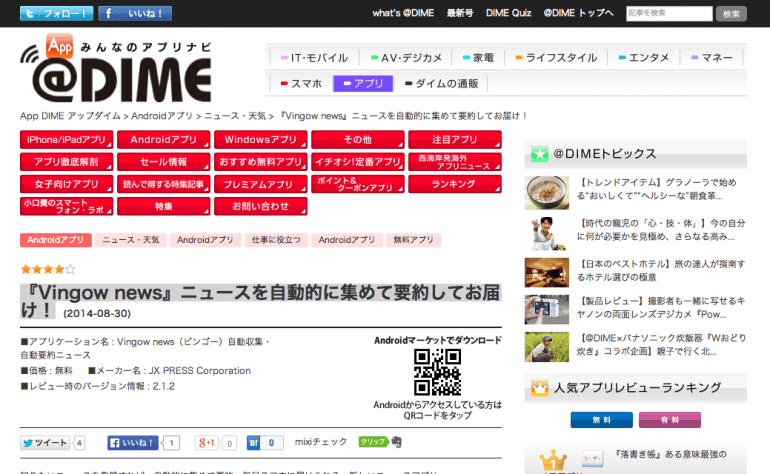Click the Facebook いいね share button below article

133,443
